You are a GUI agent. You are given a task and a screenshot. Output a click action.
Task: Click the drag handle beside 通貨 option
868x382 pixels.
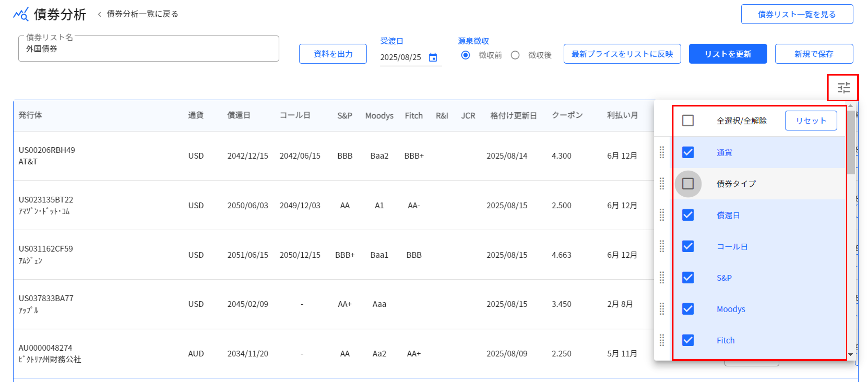coord(662,153)
